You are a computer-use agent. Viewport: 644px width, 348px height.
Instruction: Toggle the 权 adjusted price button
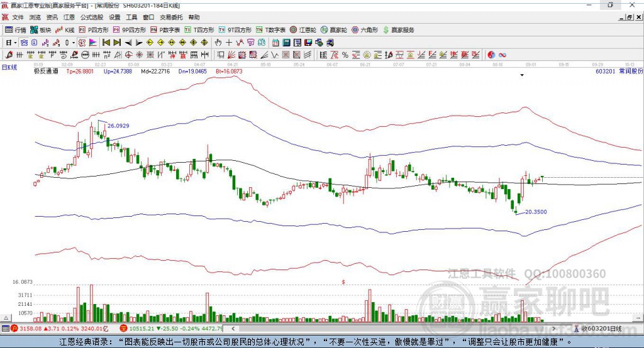[82, 43]
